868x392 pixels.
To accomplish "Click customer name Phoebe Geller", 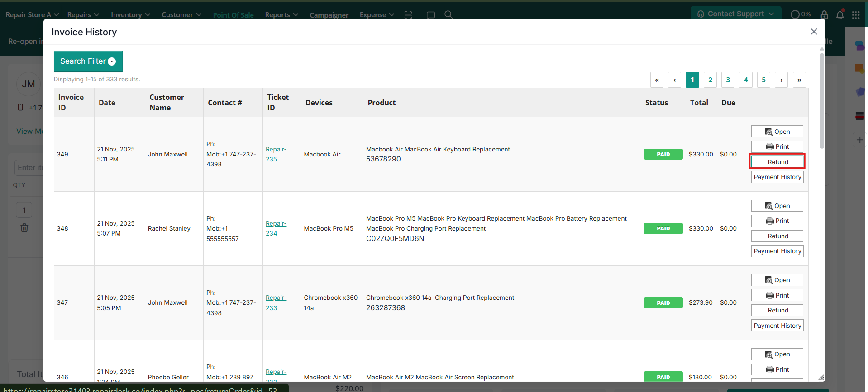I will tap(168, 377).
